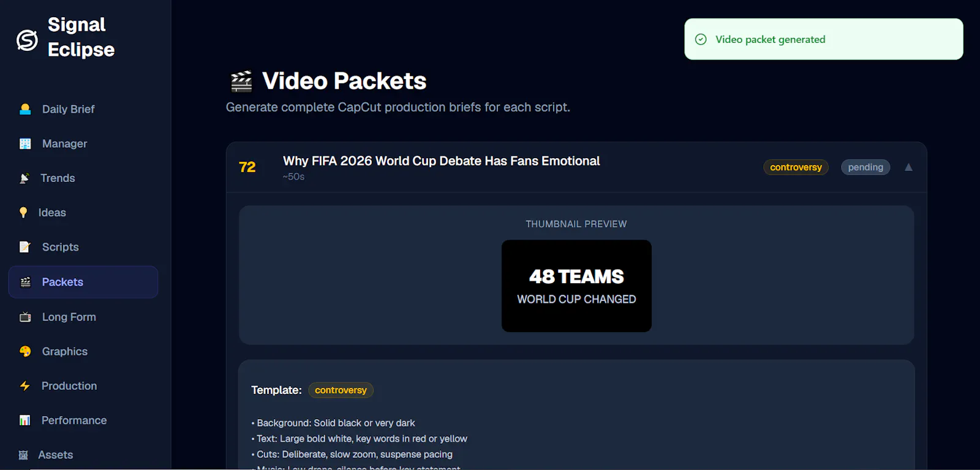
Task: Open the Scripts label in the sidebar
Action: click(61, 247)
